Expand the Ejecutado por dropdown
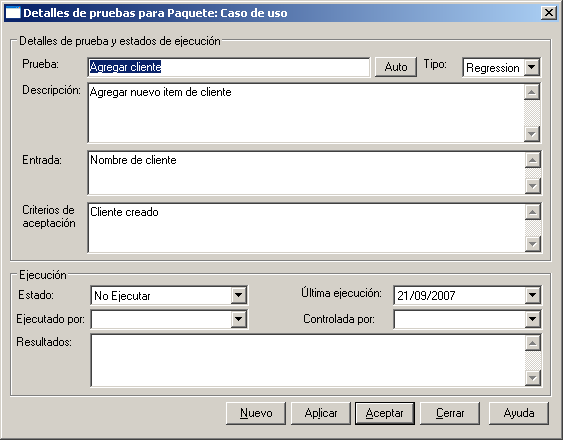 click(238, 319)
